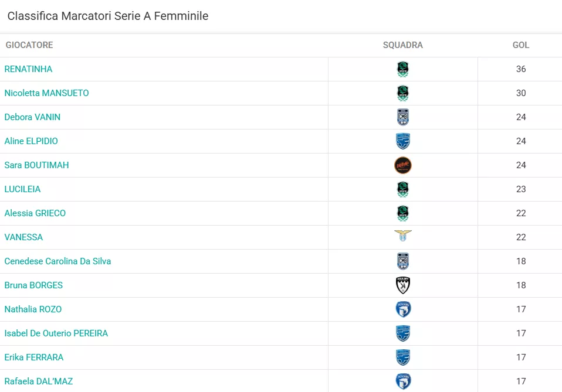Screen dimensions: 562x392
Task: Click the Classifica Marcatori Serie A Femminile title
Action: click(x=108, y=16)
